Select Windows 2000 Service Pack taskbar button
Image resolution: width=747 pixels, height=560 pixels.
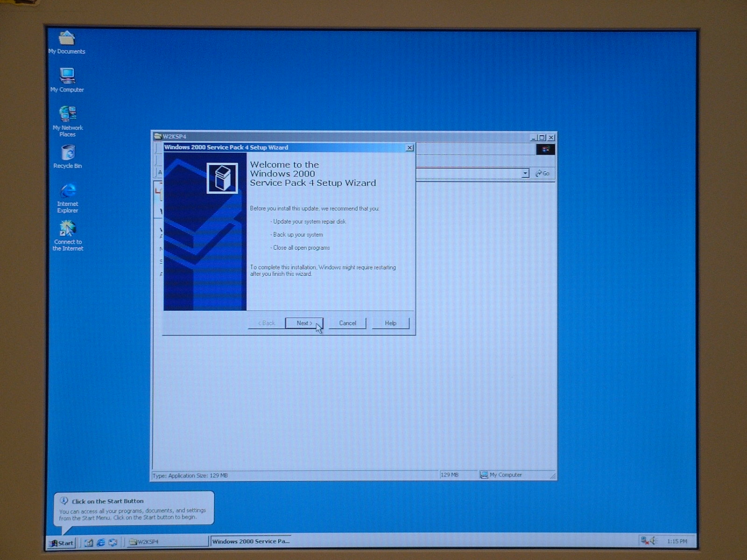[x=251, y=541]
